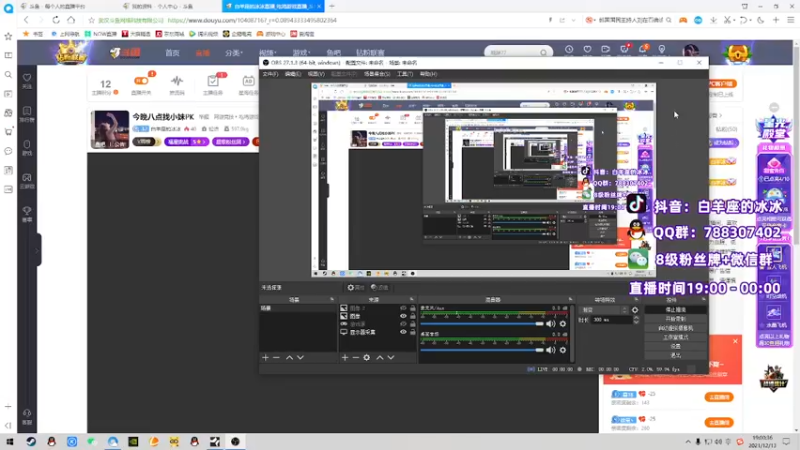
Task: Pop out the OBS Sources dock panel icon
Action: (x=412, y=299)
